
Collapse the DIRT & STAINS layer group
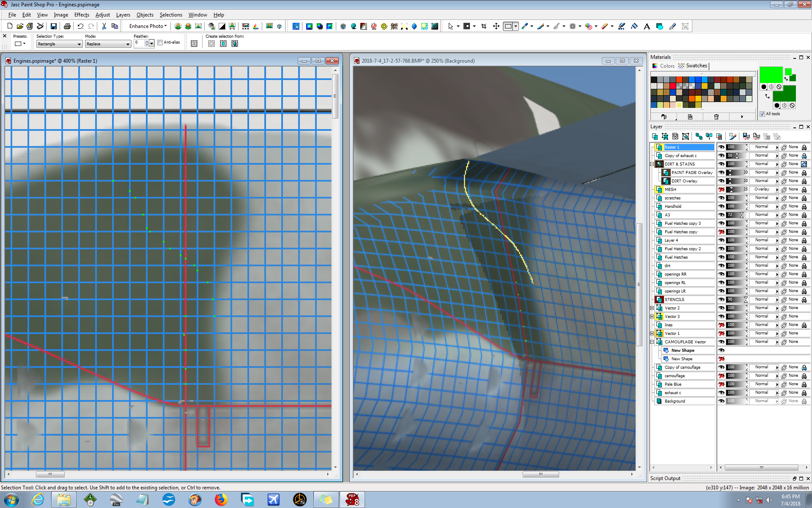click(652, 164)
